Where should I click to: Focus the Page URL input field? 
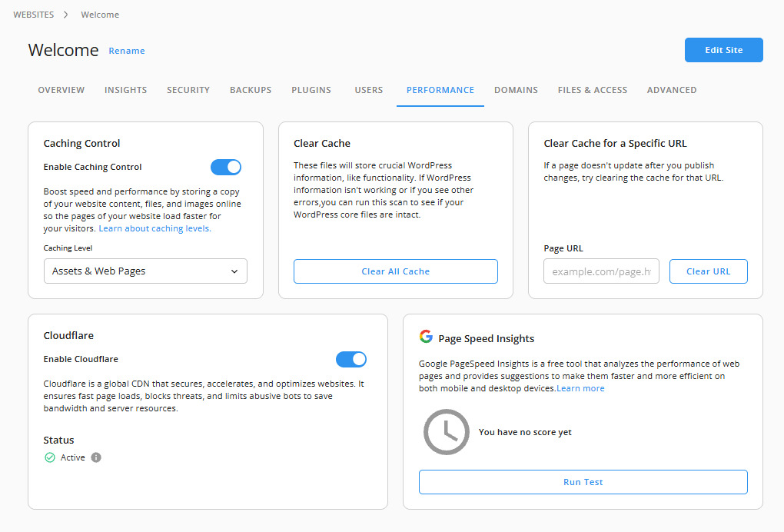(x=601, y=271)
